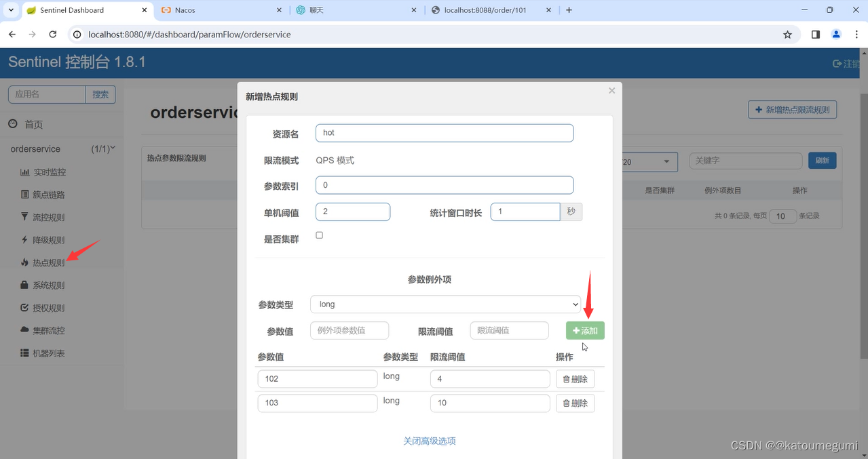
Task: Close the 新增热点规则 dialog
Action: (611, 90)
